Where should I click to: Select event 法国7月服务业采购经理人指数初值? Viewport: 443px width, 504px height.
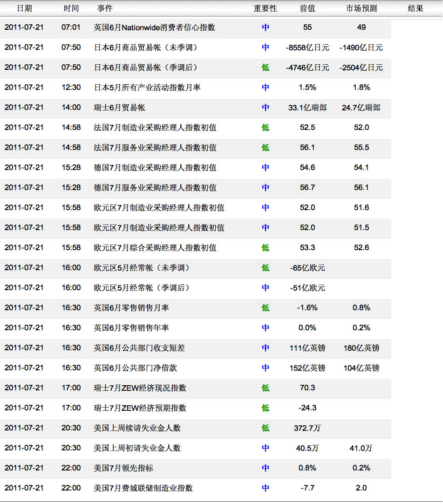click(x=155, y=148)
